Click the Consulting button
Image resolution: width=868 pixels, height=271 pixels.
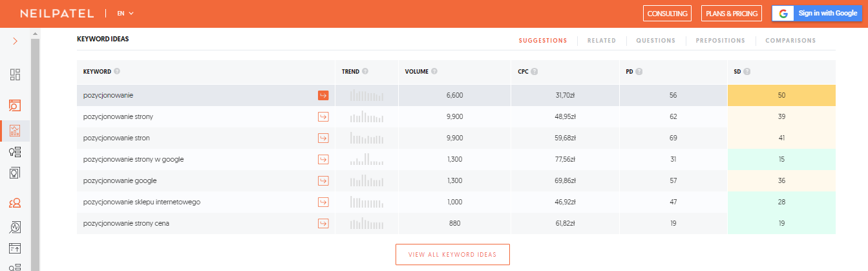click(667, 14)
